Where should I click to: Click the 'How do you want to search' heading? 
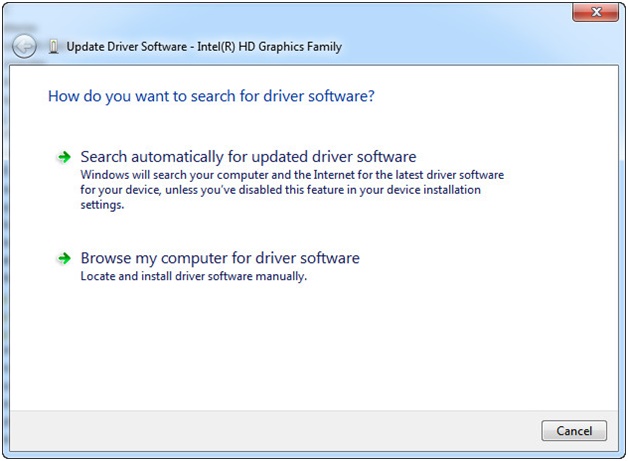[211, 97]
